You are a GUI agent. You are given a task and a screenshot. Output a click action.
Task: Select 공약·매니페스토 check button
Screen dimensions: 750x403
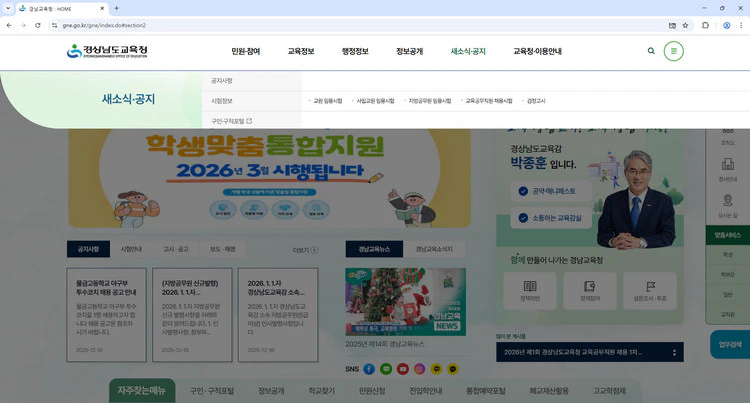tap(550, 190)
